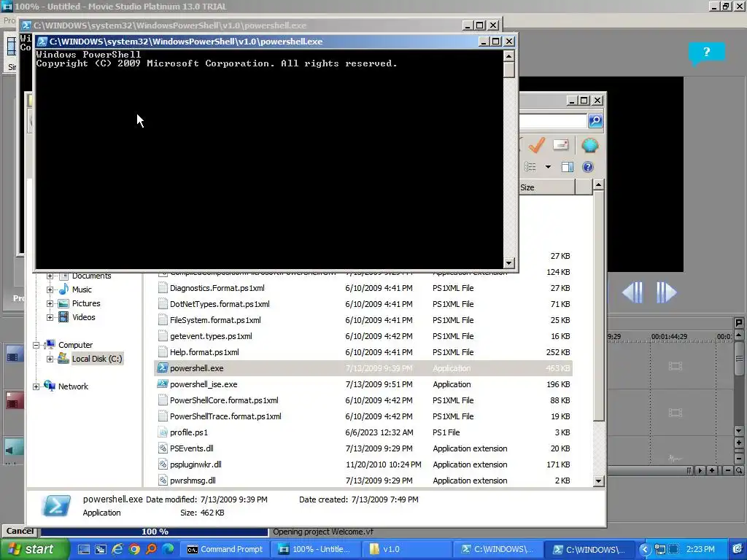
Task: Click the search magnifier button in Explorer
Action: (x=595, y=121)
